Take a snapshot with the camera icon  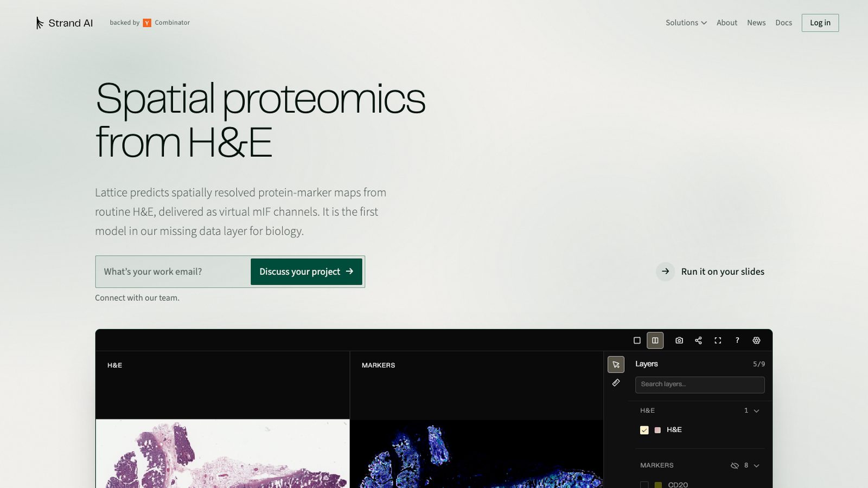pyautogui.click(x=679, y=341)
